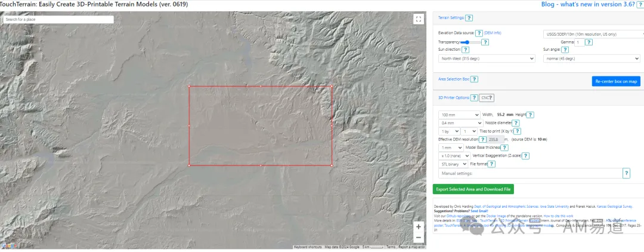Screen dimensions: 644x252
Task: Open the '1 by' tiles X dropdown
Action: point(449,131)
